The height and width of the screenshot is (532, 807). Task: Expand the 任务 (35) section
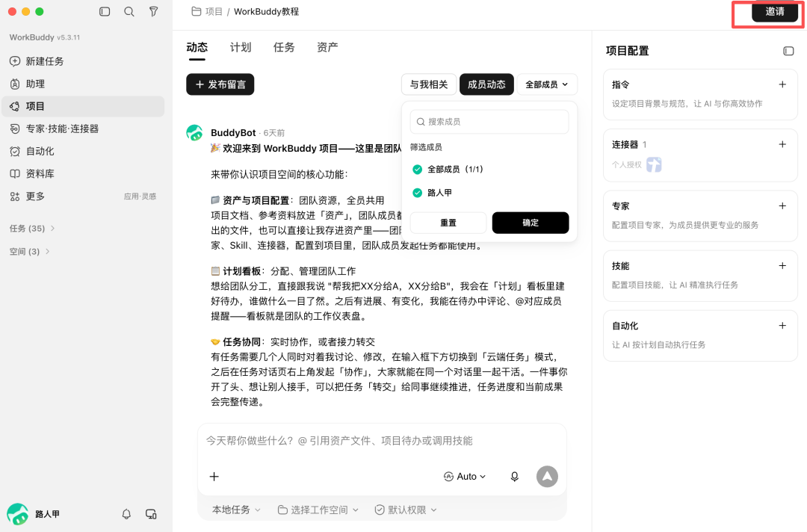click(32, 229)
